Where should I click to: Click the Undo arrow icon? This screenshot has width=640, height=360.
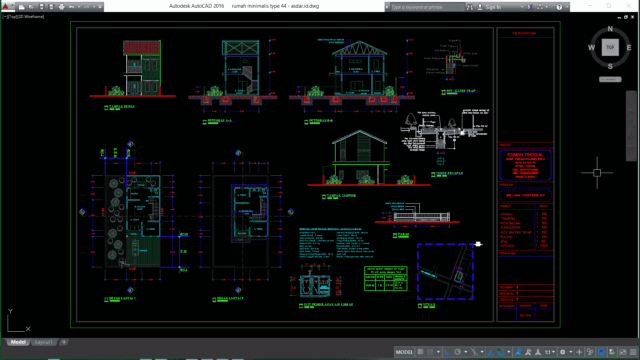click(71, 7)
